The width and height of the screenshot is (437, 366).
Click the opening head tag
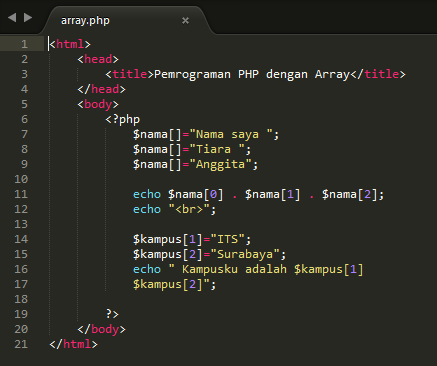click(98, 59)
